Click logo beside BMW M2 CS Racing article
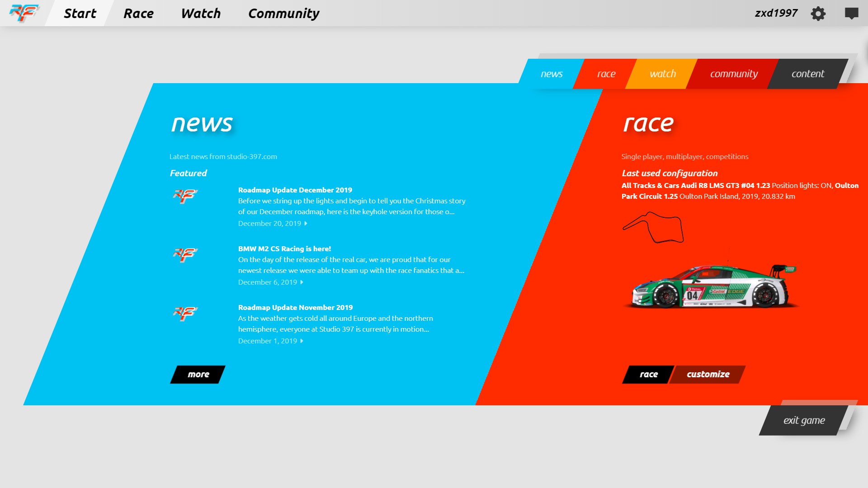This screenshot has width=868, height=488. [185, 255]
